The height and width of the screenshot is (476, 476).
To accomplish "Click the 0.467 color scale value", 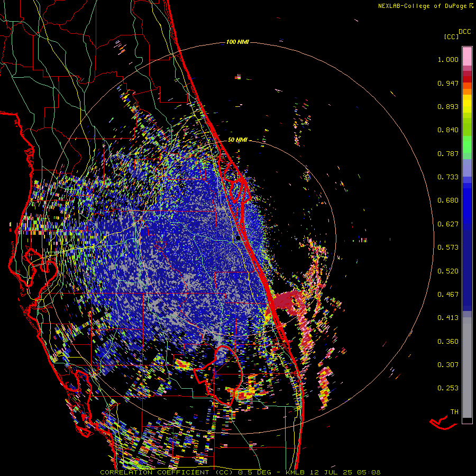I will [x=448, y=295].
